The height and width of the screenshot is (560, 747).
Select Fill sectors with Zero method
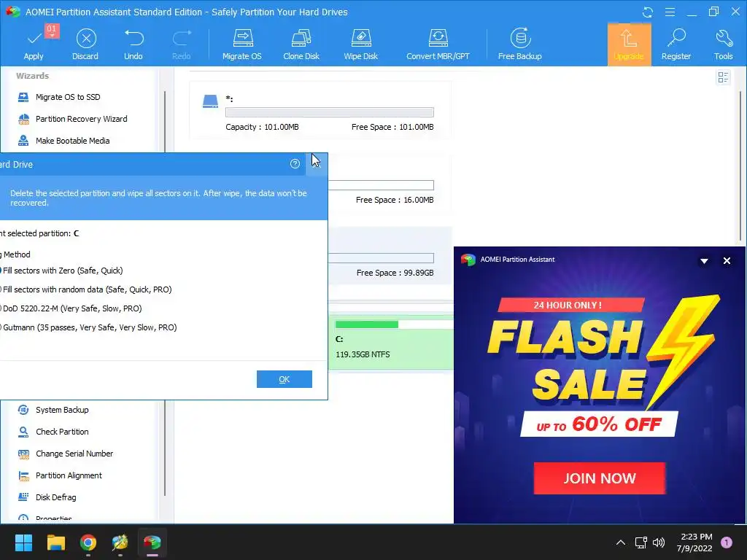[x=61, y=271]
